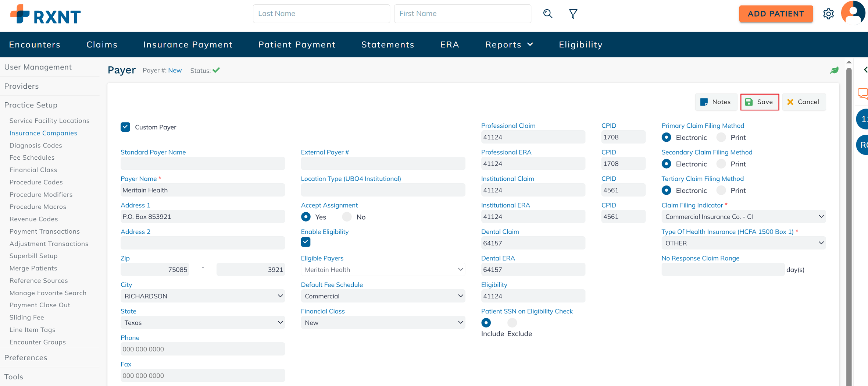Click the green leaf icon
Image resolution: width=868 pixels, height=386 pixels.
[x=834, y=70]
